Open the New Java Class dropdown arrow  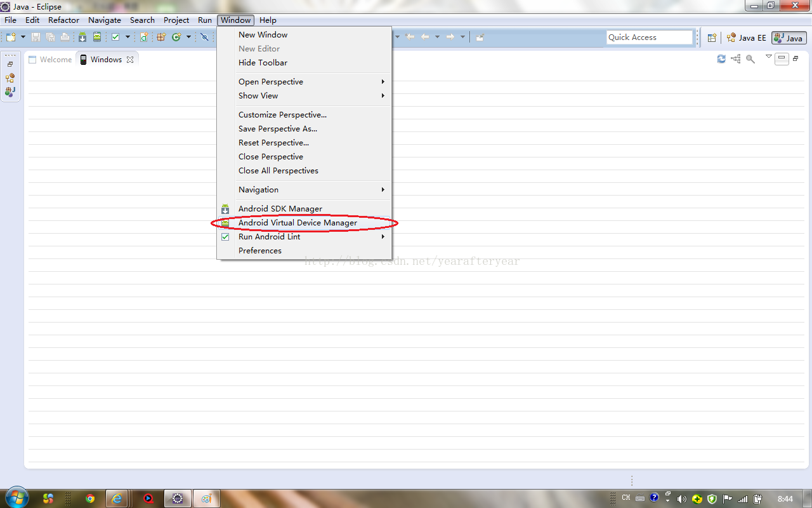[x=188, y=37]
